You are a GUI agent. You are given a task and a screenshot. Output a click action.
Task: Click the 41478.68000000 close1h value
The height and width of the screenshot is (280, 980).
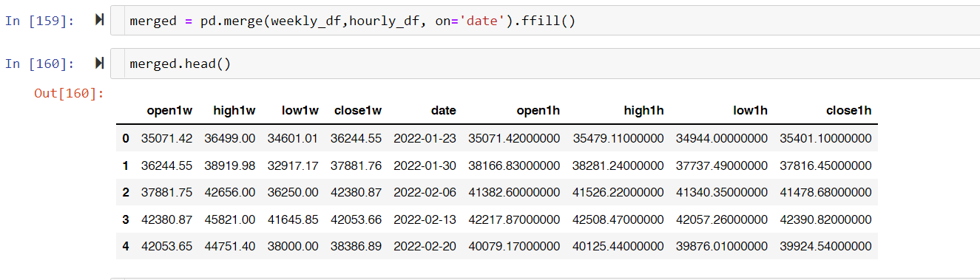pos(825,192)
